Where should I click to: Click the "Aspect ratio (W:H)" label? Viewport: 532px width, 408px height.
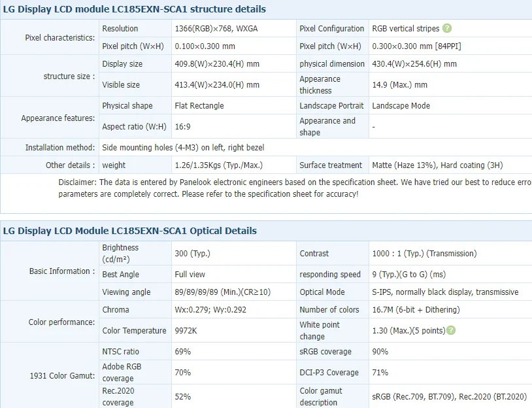(x=135, y=127)
